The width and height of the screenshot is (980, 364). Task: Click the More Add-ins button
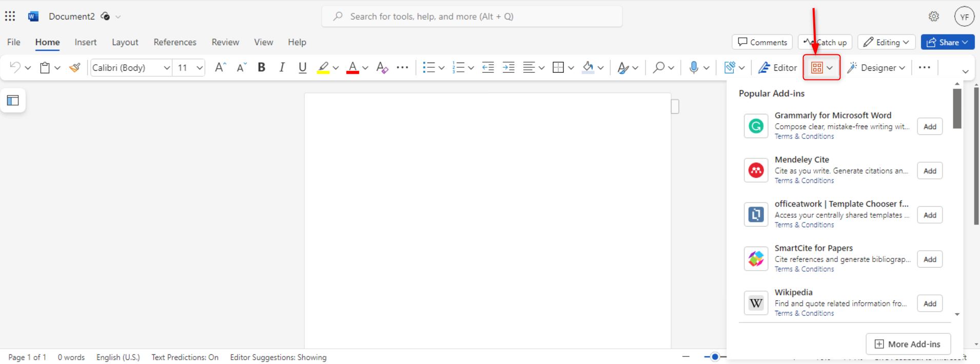coord(908,344)
